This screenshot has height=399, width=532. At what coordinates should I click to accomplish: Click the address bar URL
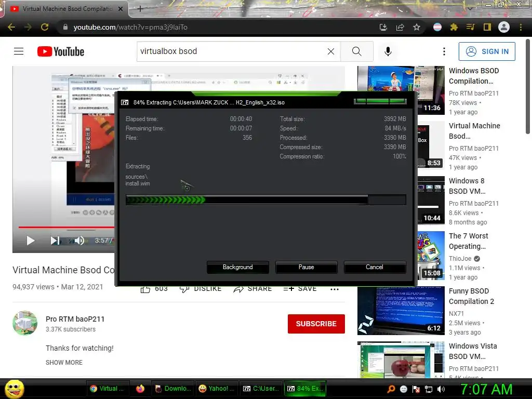130,27
